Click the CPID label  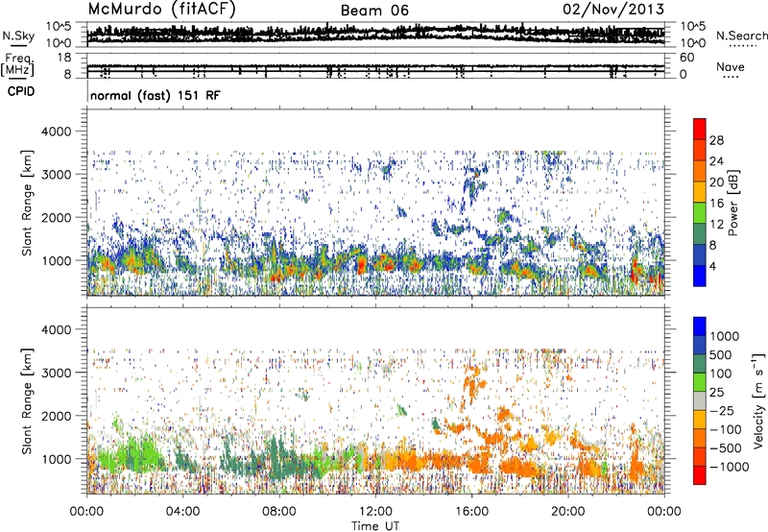[x=21, y=91]
